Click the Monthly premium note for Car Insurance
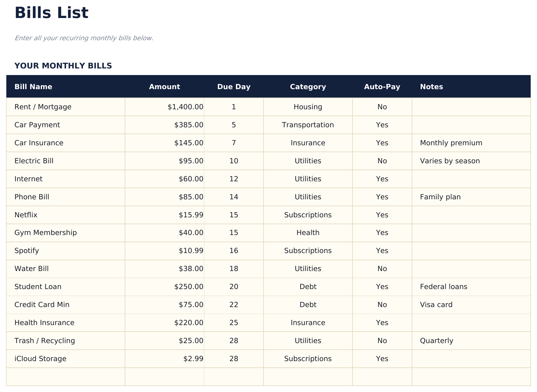Viewport: 537px width, 392px height. [x=451, y=143]
